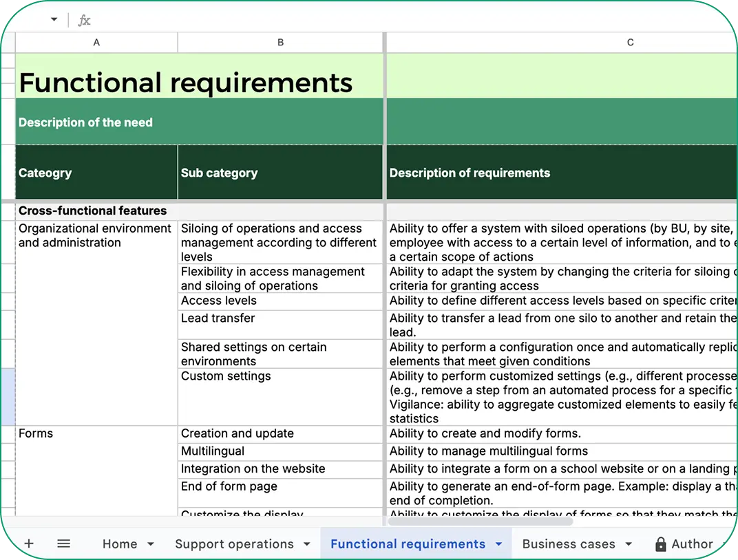Select 'Ability to create and modify forms.' cell
This screenshot has width=738, height=560.
(562, 434)
